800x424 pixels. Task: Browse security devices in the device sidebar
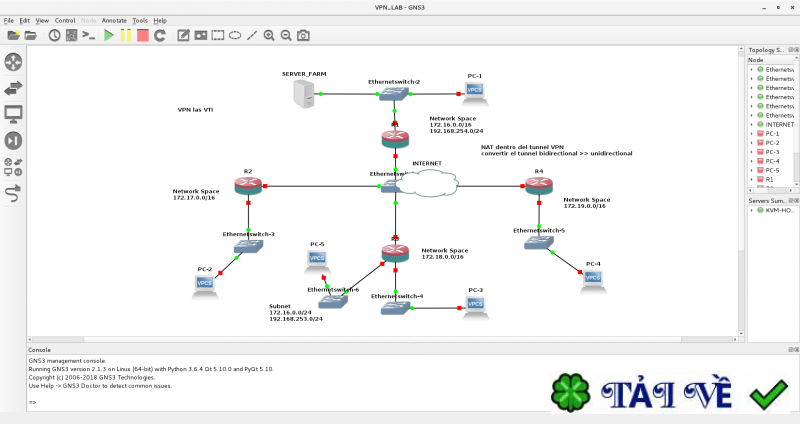13,140
